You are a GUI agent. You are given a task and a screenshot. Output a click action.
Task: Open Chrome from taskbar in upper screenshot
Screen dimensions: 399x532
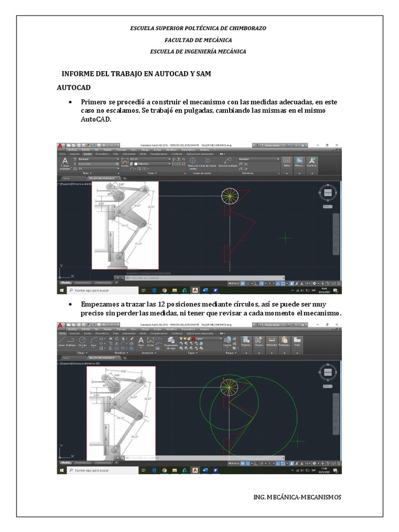[x=164, y=290]
